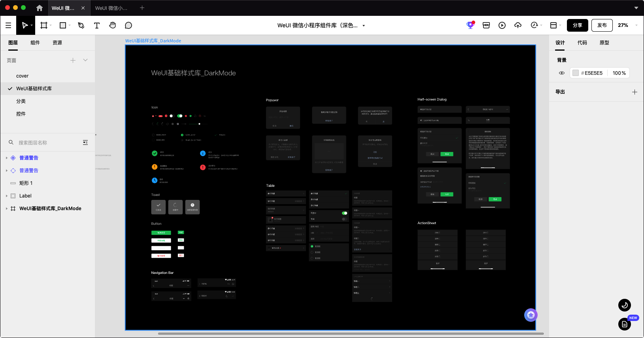This screenshot has height=338, width=644.
Task: Close the first WeUI tab
Action: (x=83, y=8)
